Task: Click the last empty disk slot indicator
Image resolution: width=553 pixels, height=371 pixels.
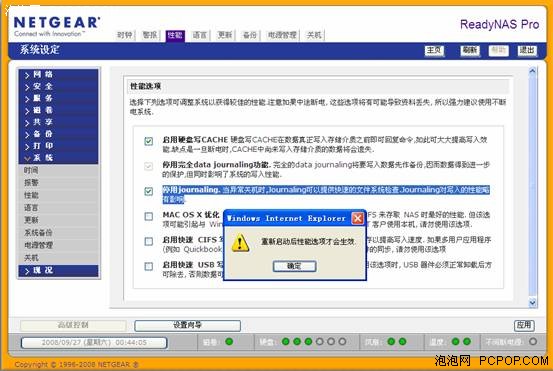Action: pyautogui.click(x=342, y=341)
